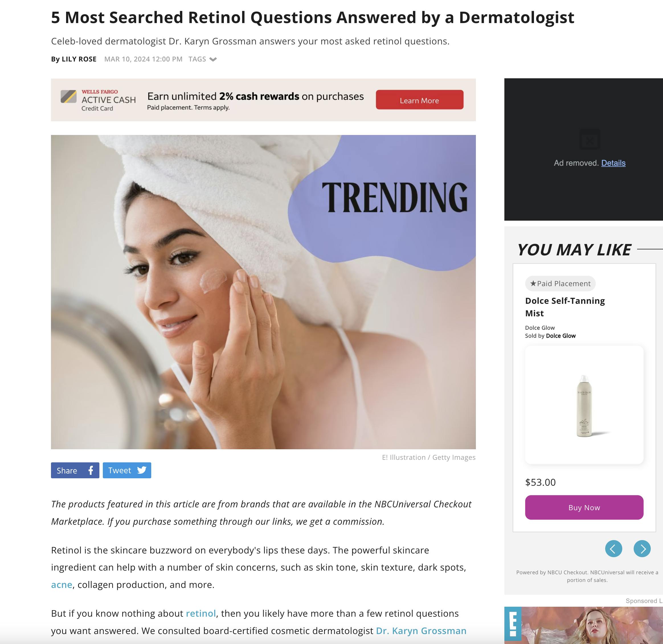
Task: Show the previous product with left arrow
Action: (613, 548)
